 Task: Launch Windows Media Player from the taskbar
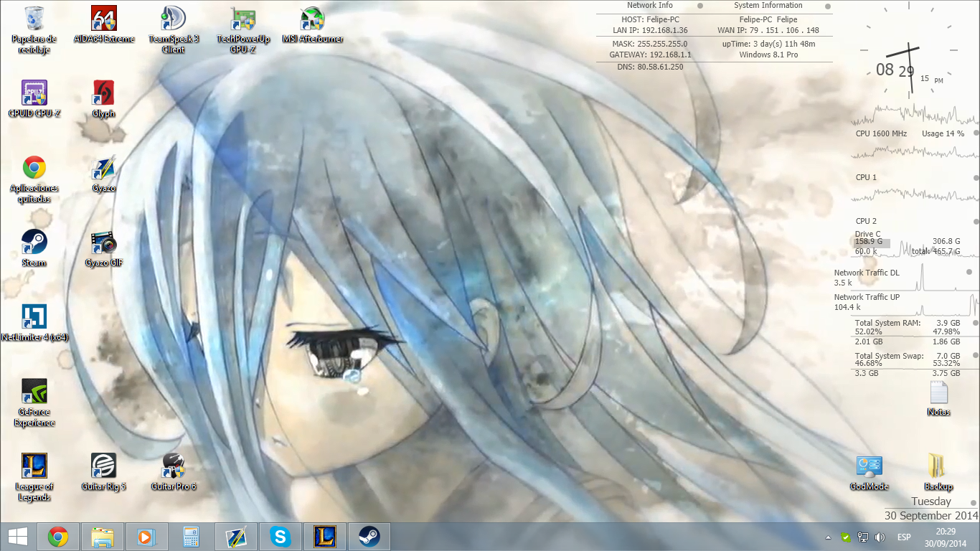click(x=146, y=537)
